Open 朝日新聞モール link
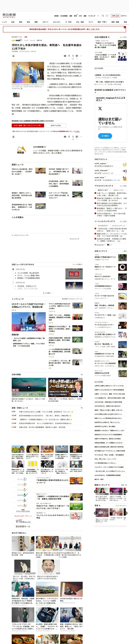129x644 pixels. click(23, 526)
